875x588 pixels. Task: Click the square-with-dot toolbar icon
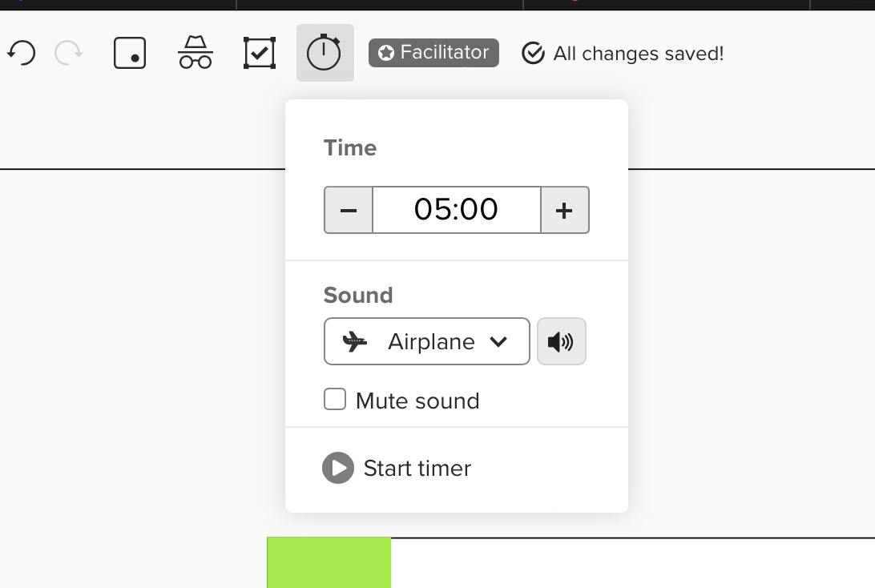[x=130, y=54]
